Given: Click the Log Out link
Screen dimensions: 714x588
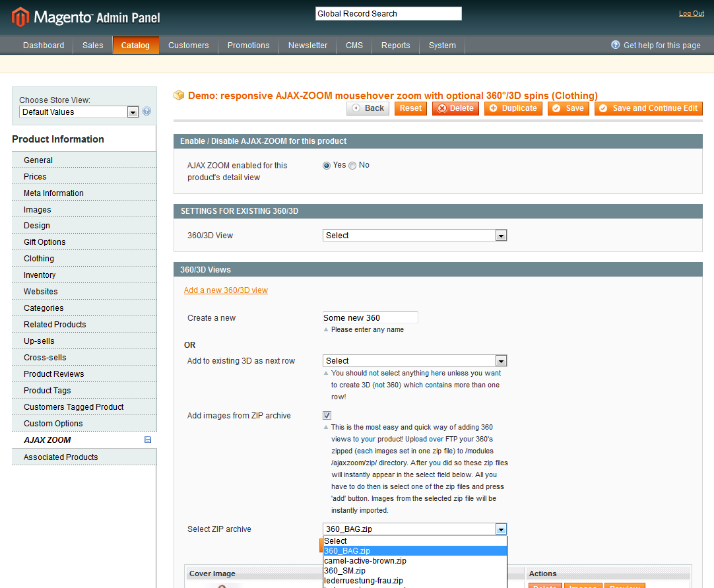Looking at the screenshot, I should point(691,13).
